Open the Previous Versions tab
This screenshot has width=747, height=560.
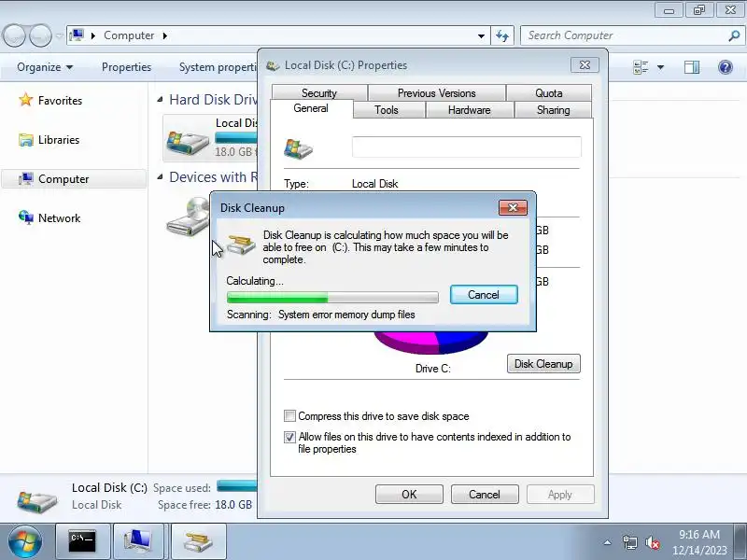(x=437, y=92)
